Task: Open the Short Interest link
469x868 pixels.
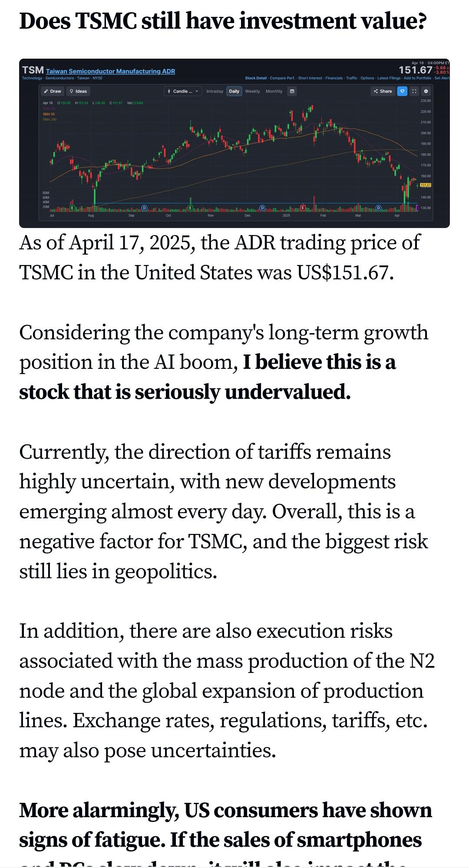Action: [x=310, y=78]
